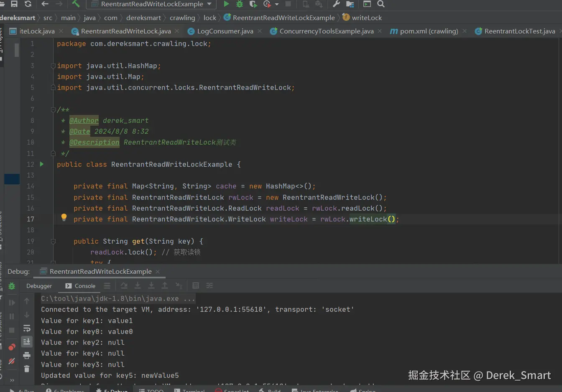This screenshot has width=562, height=392.
Task: Click Pause Program icon in debug sidebar
Action: click(x=12, y=316)
